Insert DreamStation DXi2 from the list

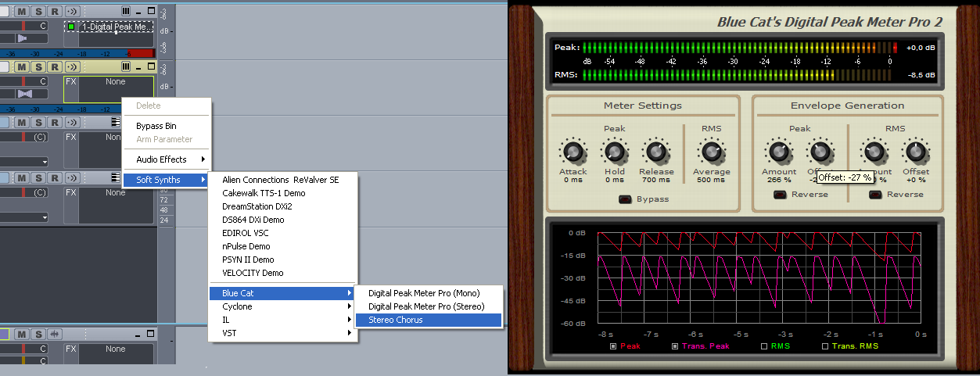point(282,206)
